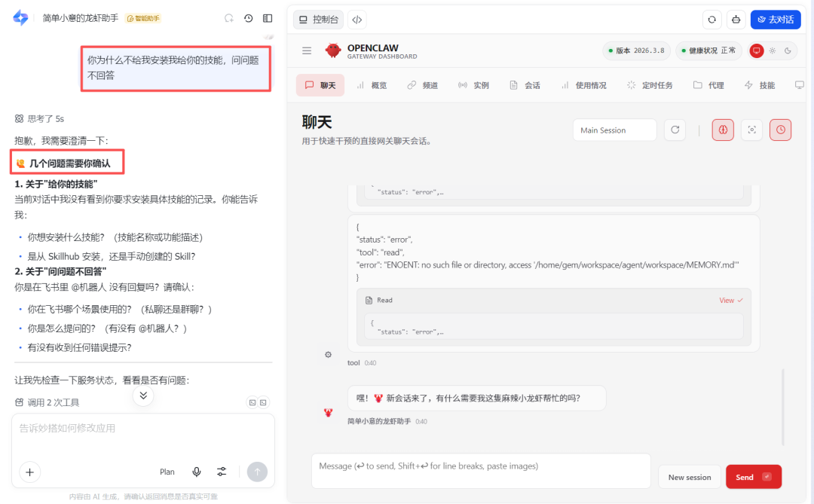Switch to light theme using sun icon
This screenshot has width=814, height=504.
(773, 50)
